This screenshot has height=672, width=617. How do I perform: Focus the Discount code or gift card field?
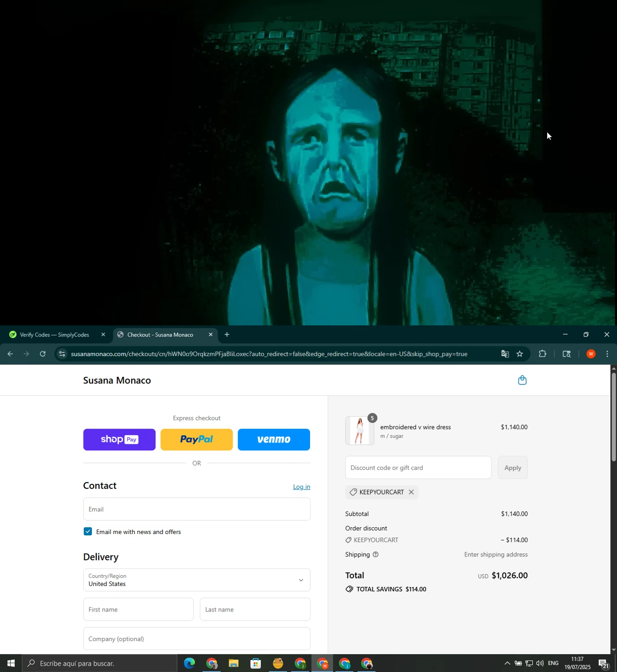[418, 467]
